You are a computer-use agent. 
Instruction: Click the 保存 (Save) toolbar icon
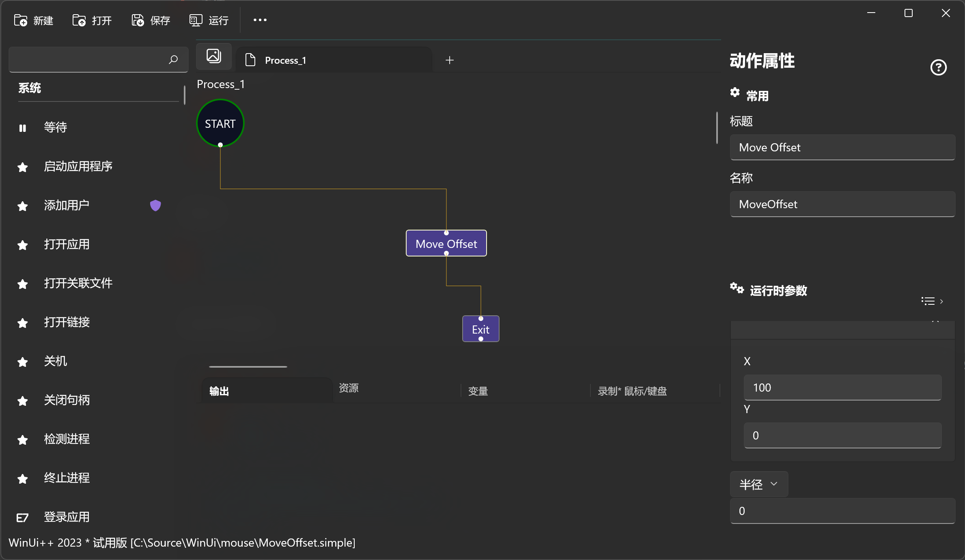[x=137, y=20]
